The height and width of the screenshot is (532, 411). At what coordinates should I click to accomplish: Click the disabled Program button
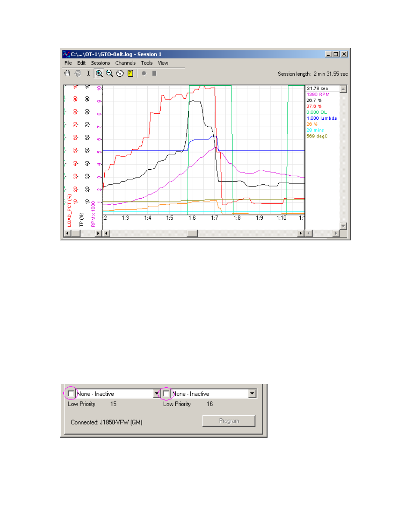[229, 421]
